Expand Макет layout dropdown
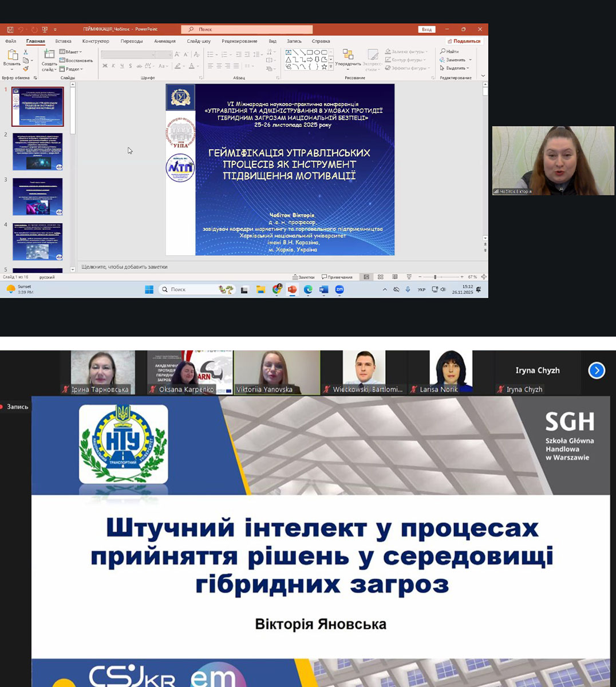Screen dimensions: 616x687 coord(72,52)
